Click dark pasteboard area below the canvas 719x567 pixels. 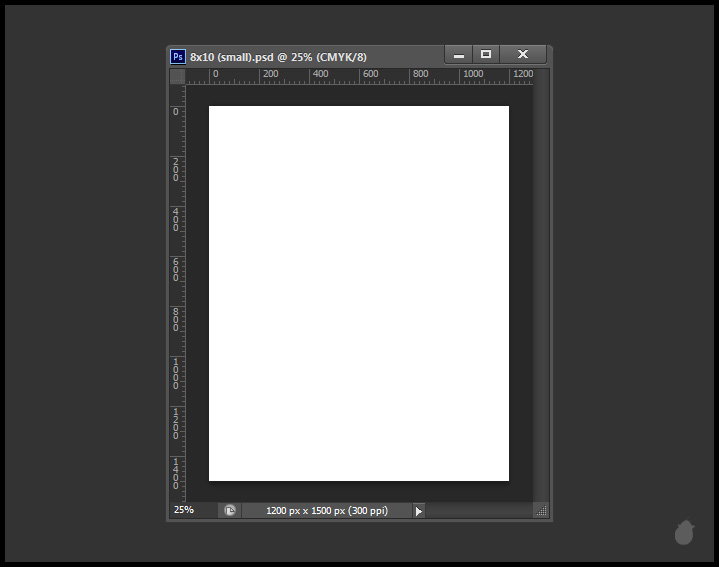(x=359, y=491)
